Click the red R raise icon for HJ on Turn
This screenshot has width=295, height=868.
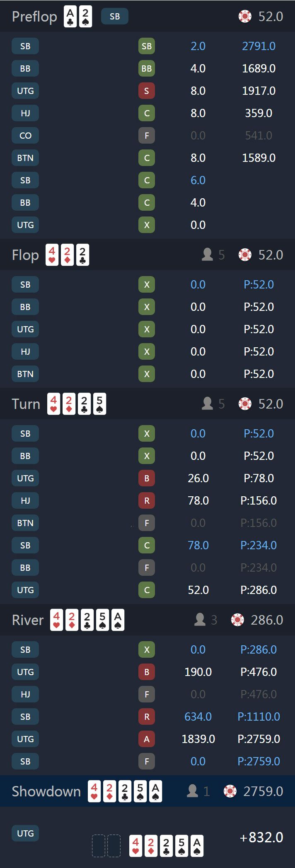click(x=147, y=500)
